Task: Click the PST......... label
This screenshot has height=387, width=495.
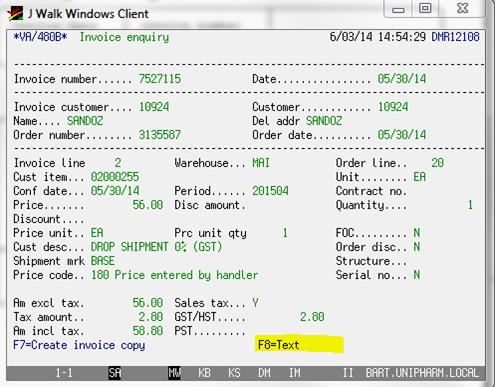Action: (210, 331)
